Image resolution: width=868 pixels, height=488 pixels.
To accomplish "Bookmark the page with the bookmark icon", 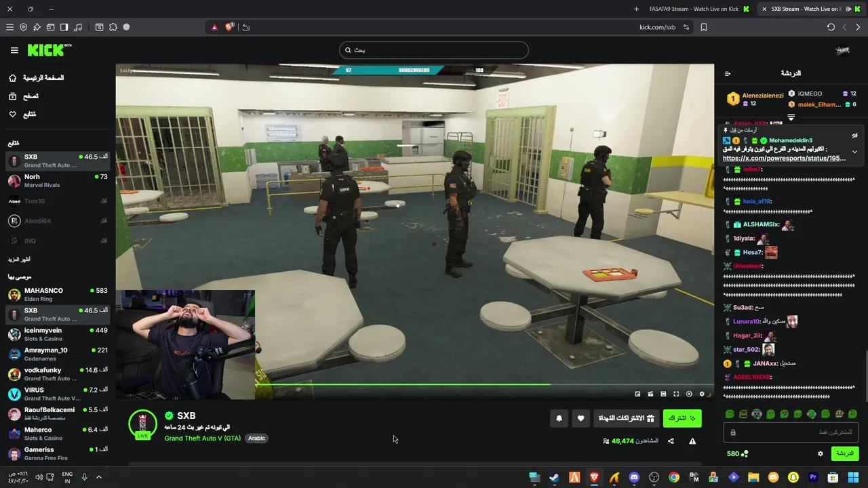I will pyautogui.click(x=704, y=27).
